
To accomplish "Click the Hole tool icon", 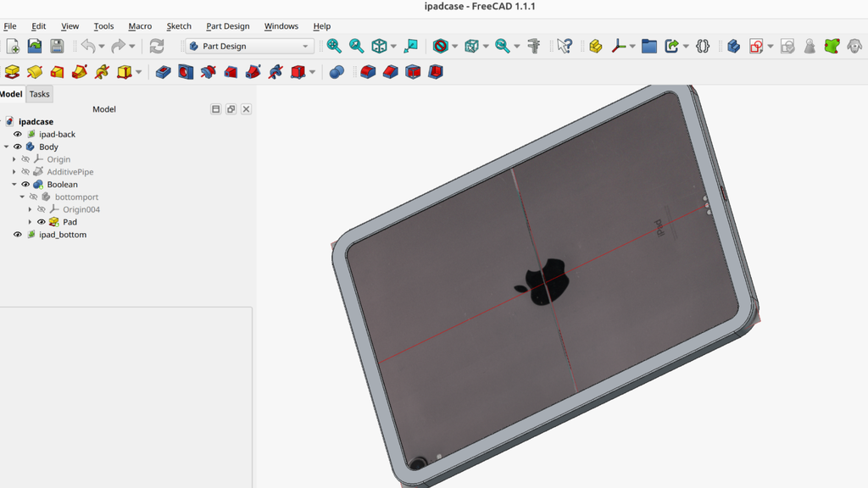I will click(186, 72).
